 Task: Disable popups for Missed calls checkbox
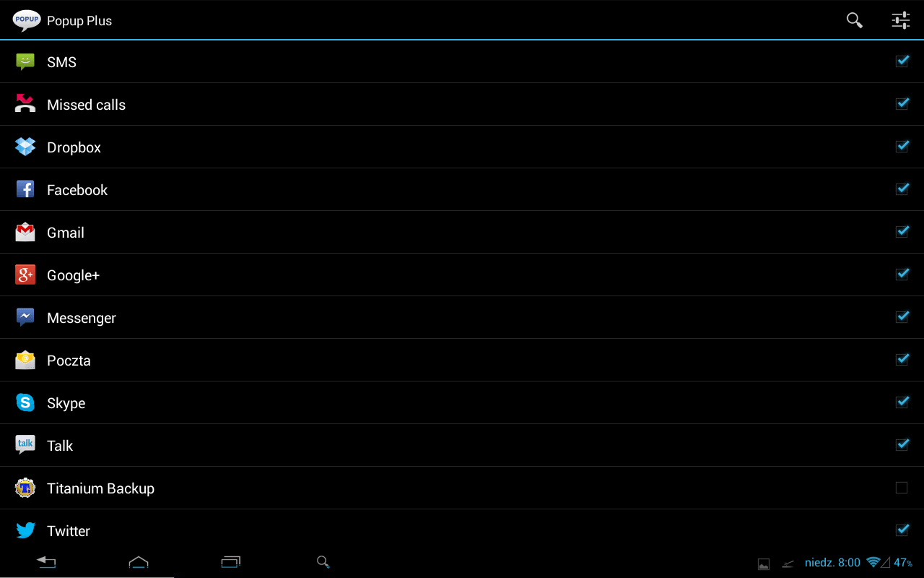pos(902,104)
